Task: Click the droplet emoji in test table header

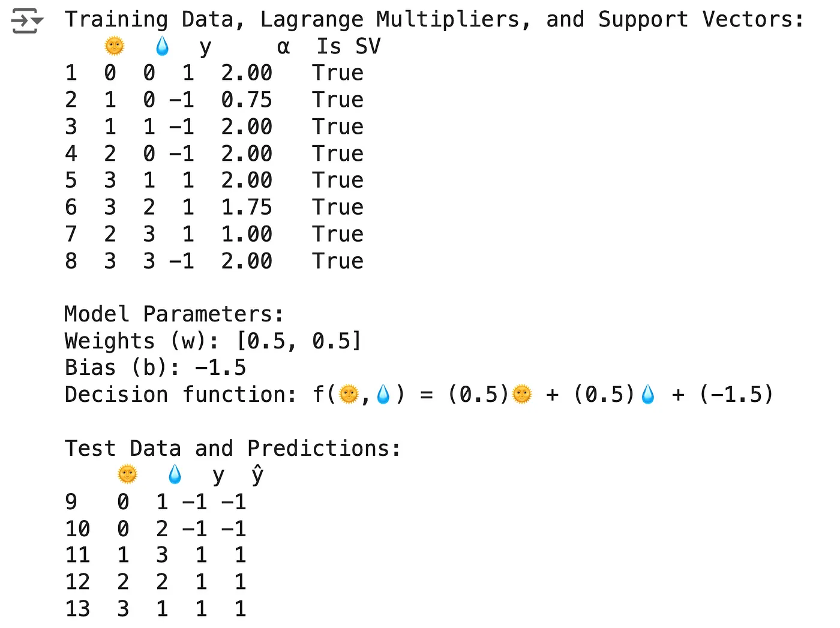Action: point(175,474)
